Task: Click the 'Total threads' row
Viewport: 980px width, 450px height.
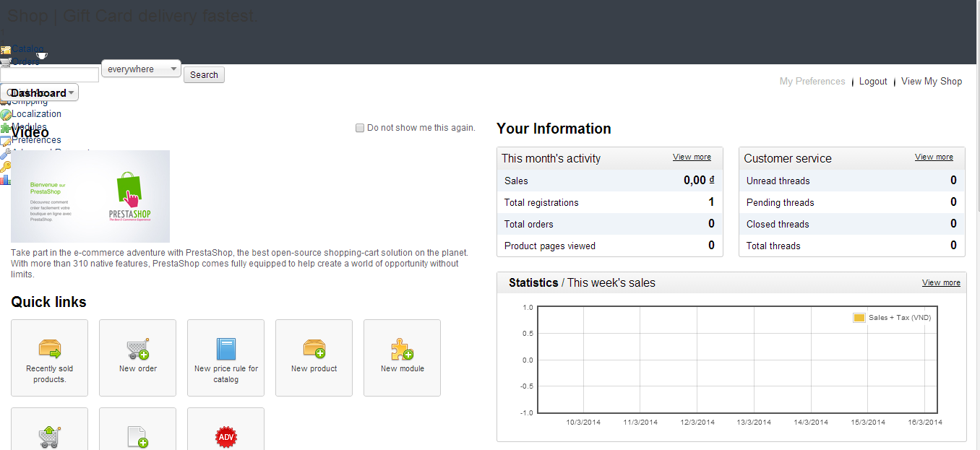Action: click(x=852, y=246)
